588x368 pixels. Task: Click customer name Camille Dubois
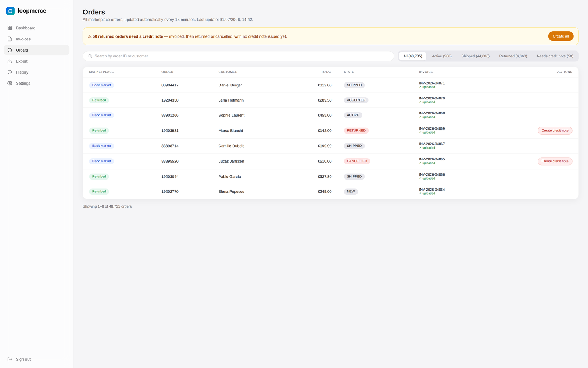click(231, 146)
